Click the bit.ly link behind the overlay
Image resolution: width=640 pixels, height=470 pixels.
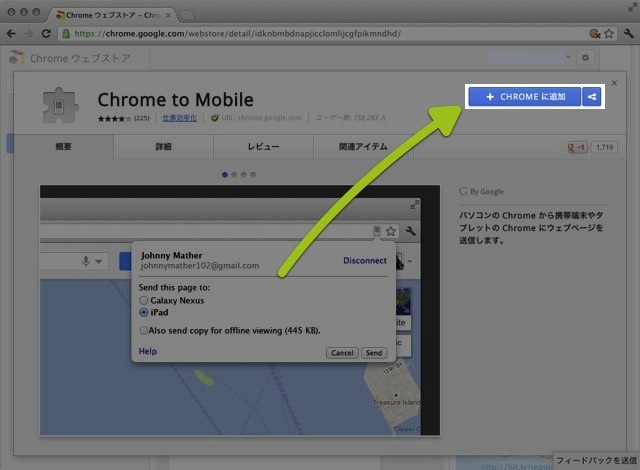tap(516, 466)
